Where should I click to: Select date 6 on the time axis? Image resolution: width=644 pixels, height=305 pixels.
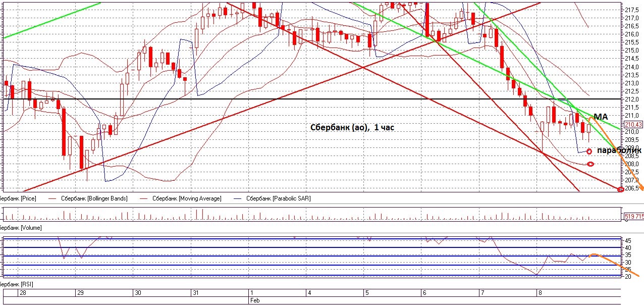[424, 292]
